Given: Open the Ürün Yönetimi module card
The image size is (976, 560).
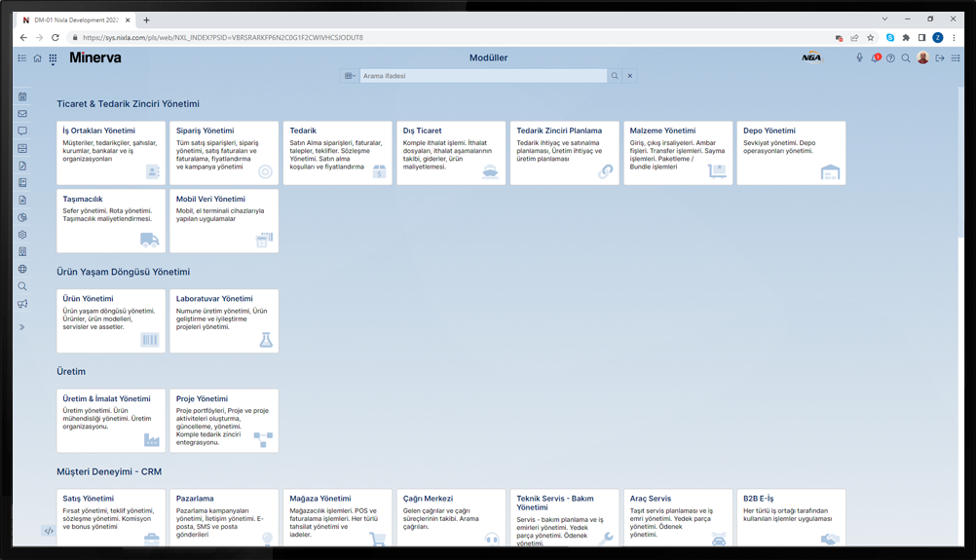Looking at the screenshot, I should [x=111, y=321].
